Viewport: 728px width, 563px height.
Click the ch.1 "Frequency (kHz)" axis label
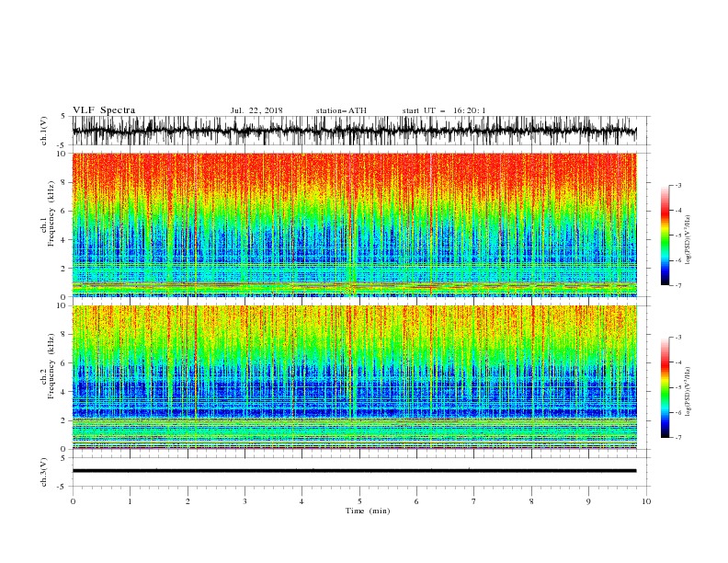tap(53, 213)
